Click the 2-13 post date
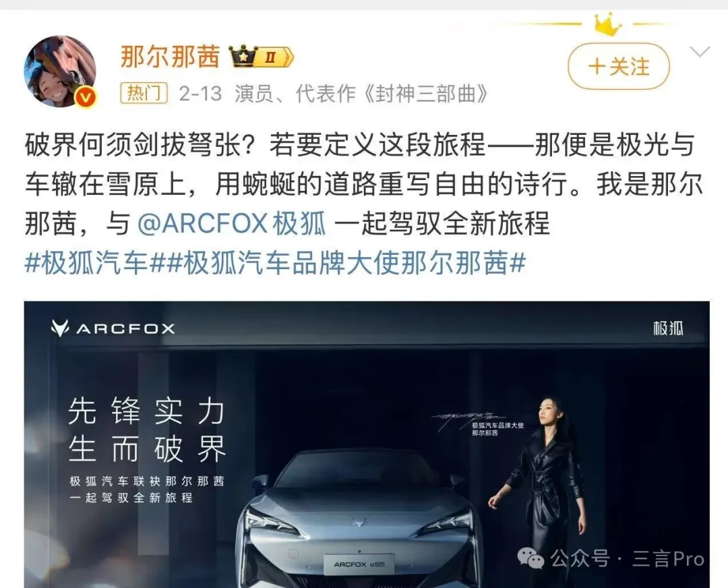The height and width of the screenshot is (588, 728). pos(201,94)
